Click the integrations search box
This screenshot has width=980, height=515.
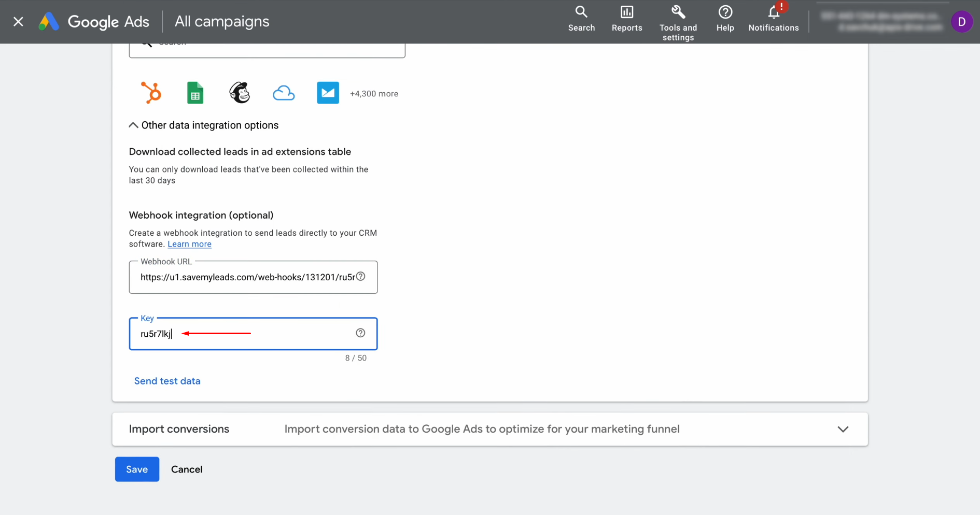click(x=267, y=50)
